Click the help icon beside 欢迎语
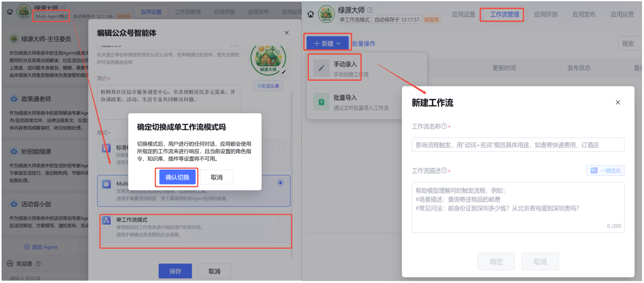The image size is (644, 283). coord(38,264)
